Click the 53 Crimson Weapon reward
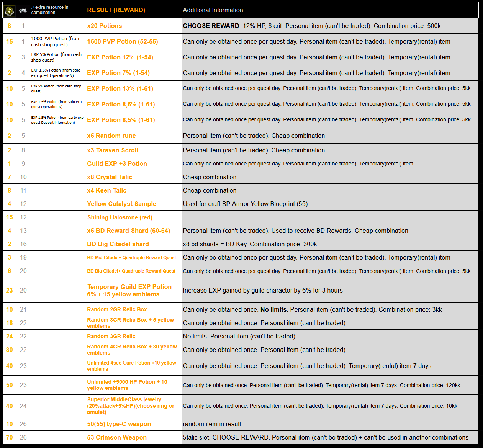 (117, 437)
